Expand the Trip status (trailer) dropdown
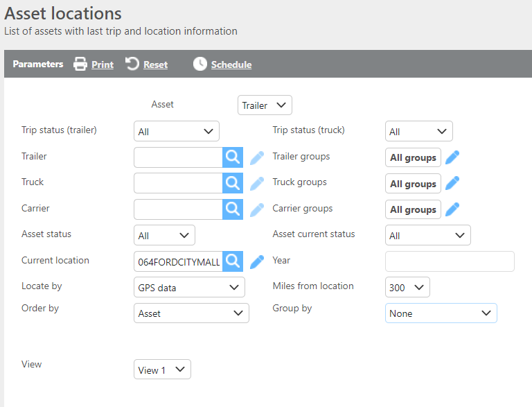 point(176,132)
